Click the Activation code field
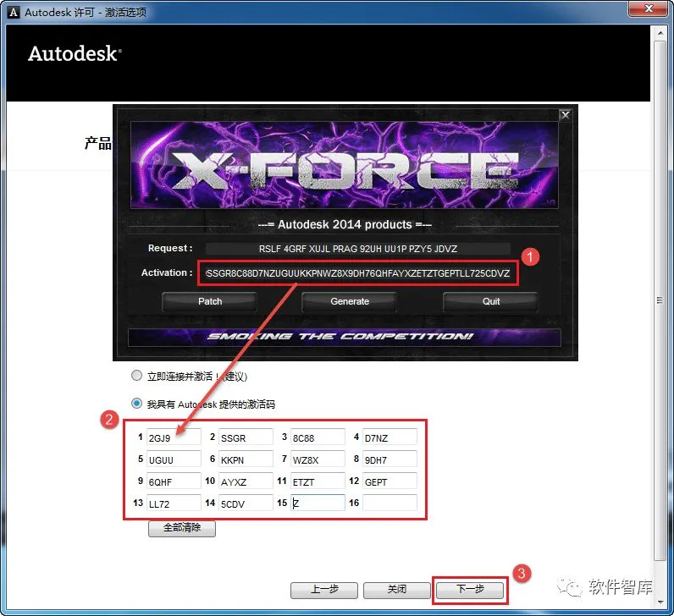The width and height of the screenshot is (674, 616). [357, 273]
